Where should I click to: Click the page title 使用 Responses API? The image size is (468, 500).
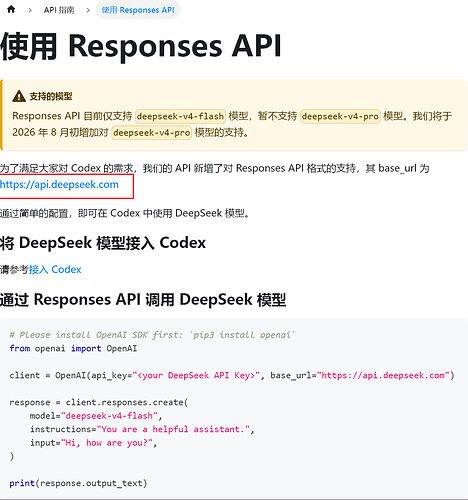[x=141, y=46]
